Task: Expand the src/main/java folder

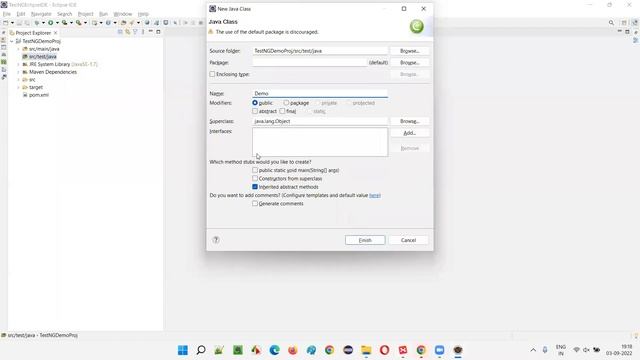Action: pos(18,49)
